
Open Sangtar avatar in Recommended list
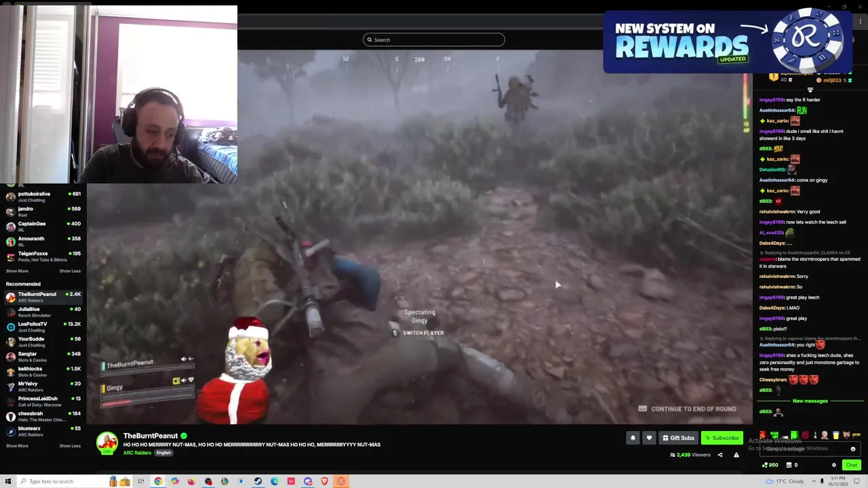(11, 357)
